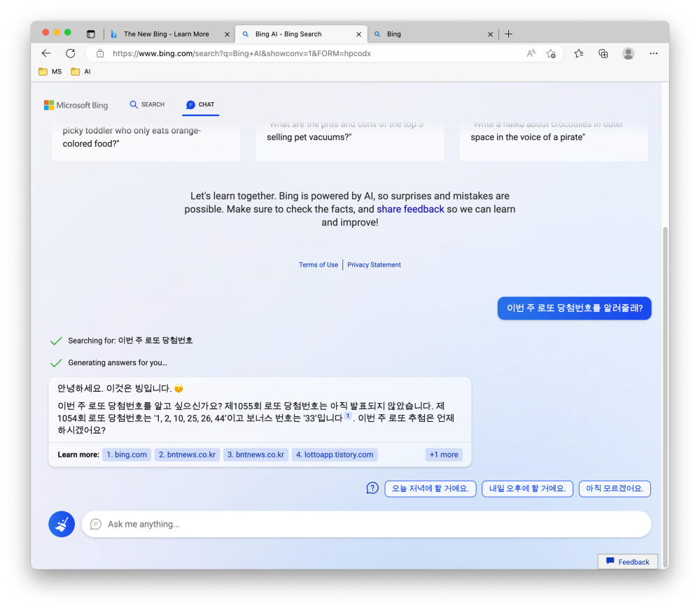
Task: Switch to The New Bing - Learn More tab
Action: point(166,34)
